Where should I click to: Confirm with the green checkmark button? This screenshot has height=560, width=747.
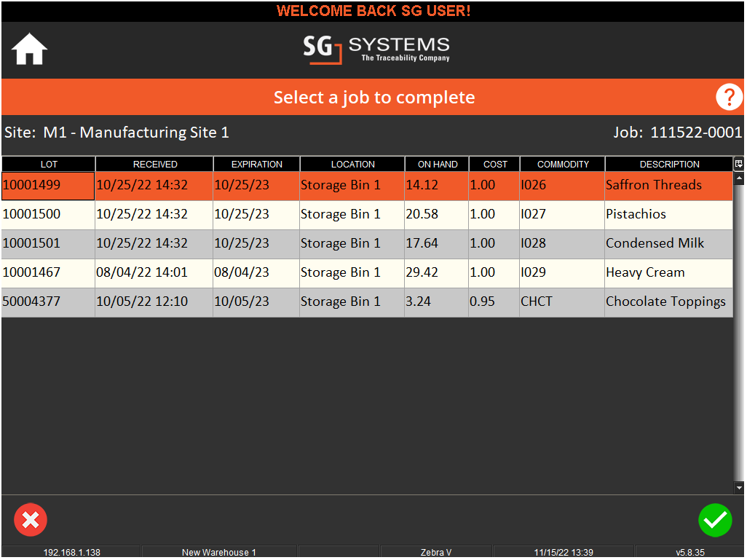click(x=715, y=520)
